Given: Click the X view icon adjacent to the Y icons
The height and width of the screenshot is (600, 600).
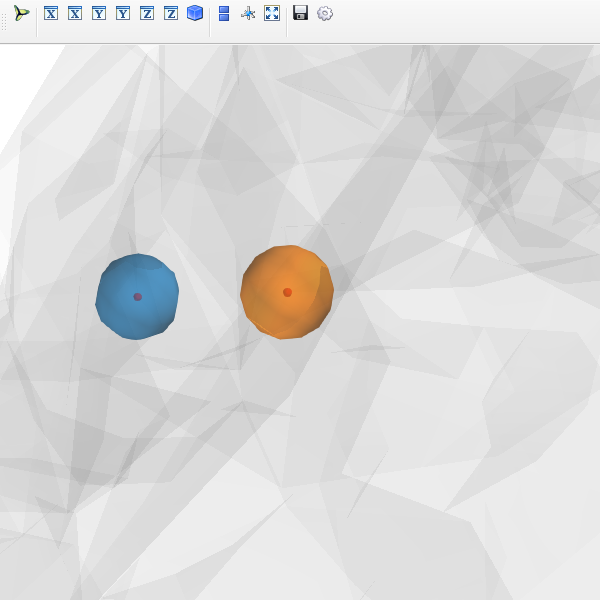Looking at the screenshot, I should coord(75,13).
